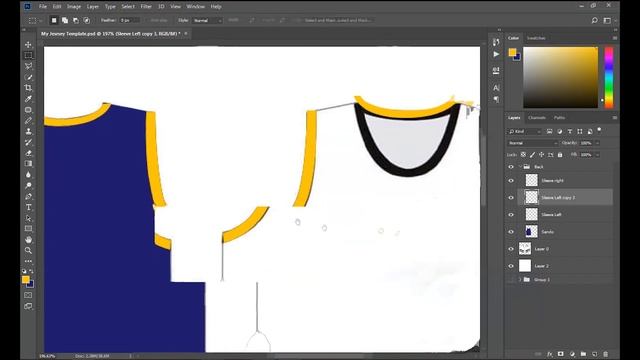This screenshot has height=360, width=640.
Task: Select the History Brush tool
Action: (28, 142)
